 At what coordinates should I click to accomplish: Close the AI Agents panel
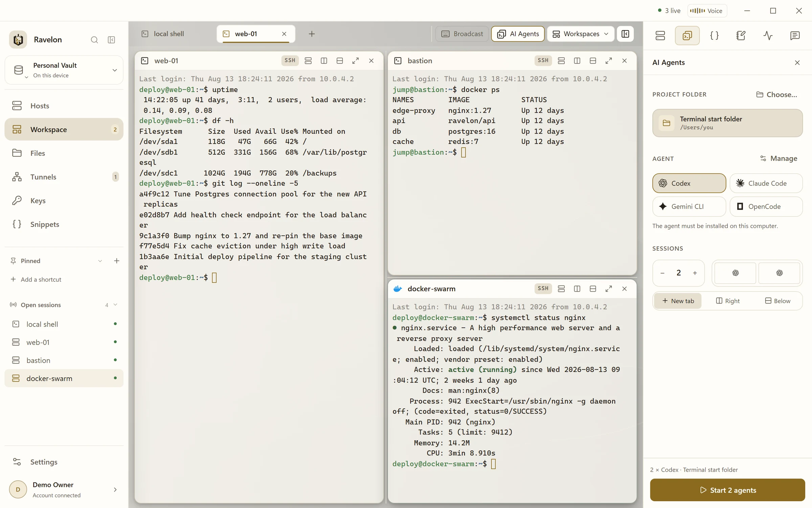click(x=797, y=63)
